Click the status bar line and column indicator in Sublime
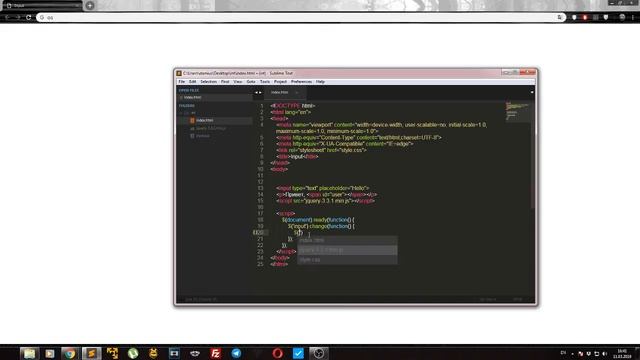 pos(201,299)
